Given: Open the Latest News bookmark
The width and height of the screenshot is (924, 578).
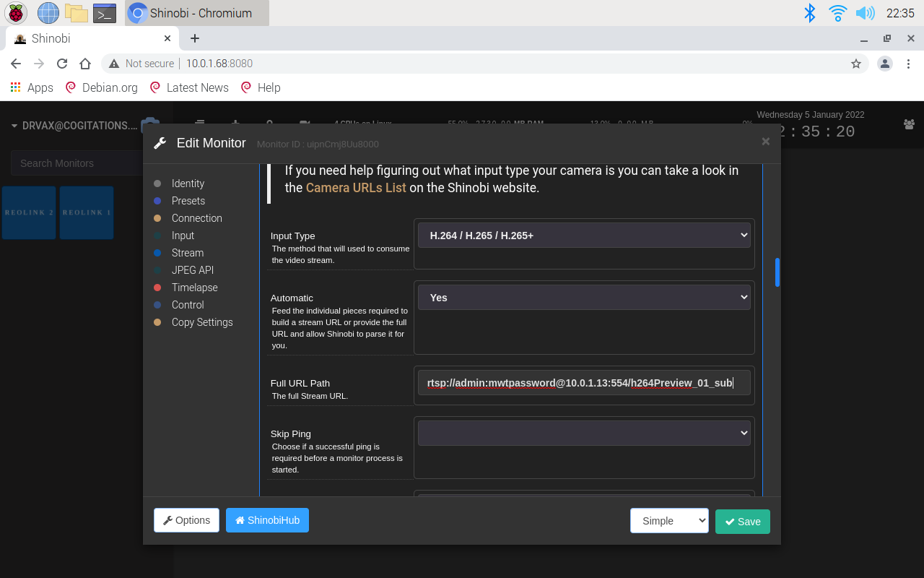Looking at the screenshot, I should pos(189,87).
